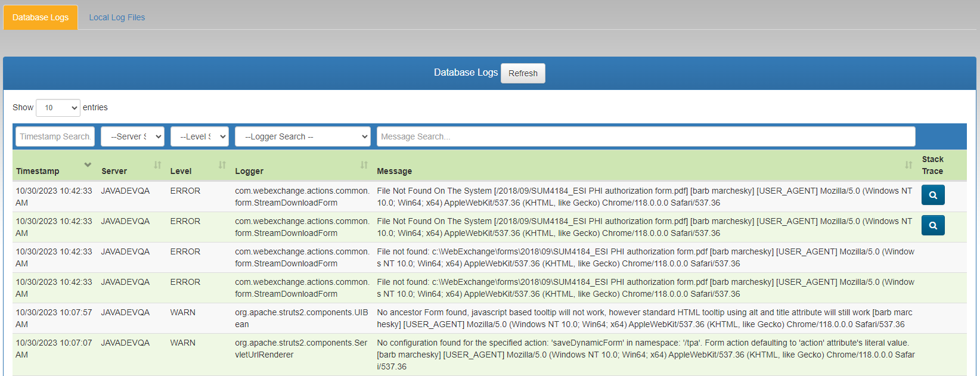Click the Server column sort arrows
Viewport: 980px width, 376px height.
coord(157,165)
